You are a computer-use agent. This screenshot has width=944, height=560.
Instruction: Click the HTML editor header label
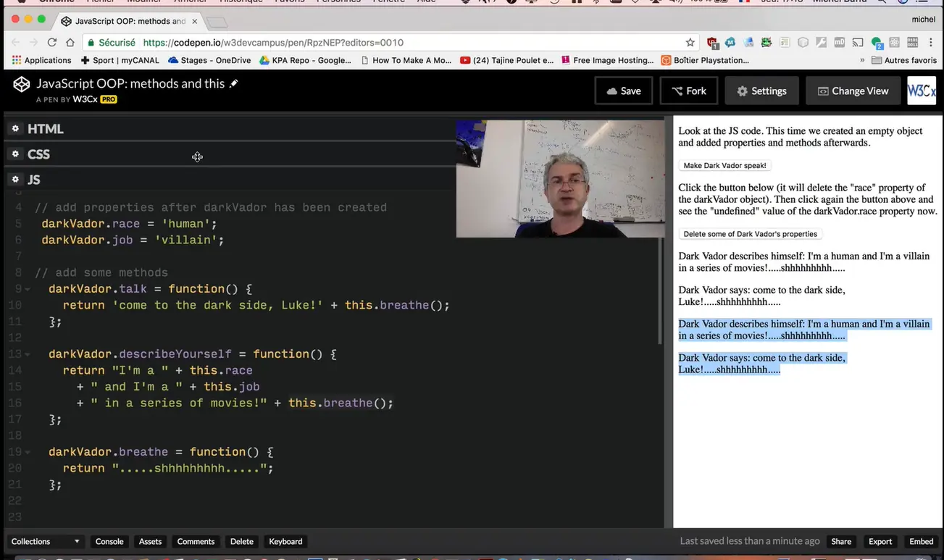point(46,129)
